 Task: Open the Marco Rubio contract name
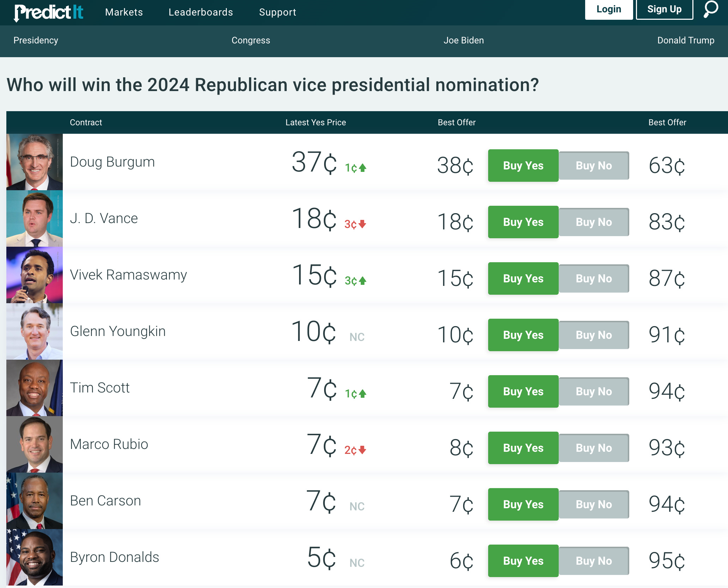(x=109, y=444)
